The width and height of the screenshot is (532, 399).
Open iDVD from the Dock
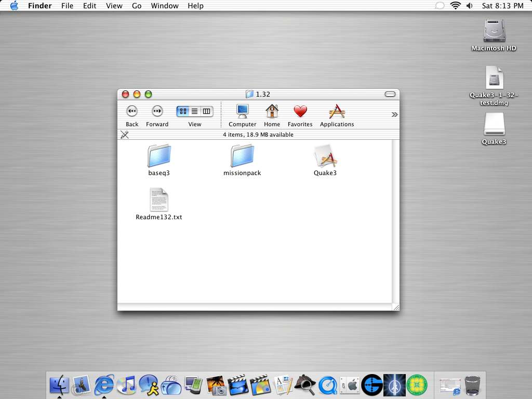260,385
